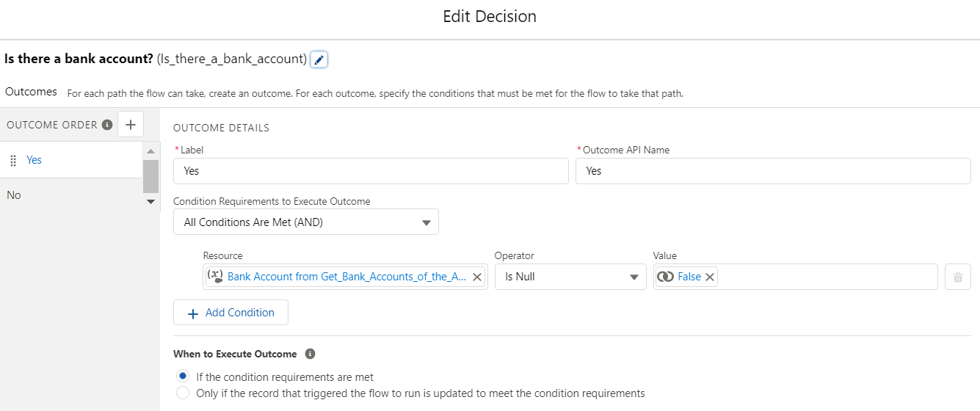
Task: Click the Add Condition button
Action: pyautogui.click(x=231, y=313)
